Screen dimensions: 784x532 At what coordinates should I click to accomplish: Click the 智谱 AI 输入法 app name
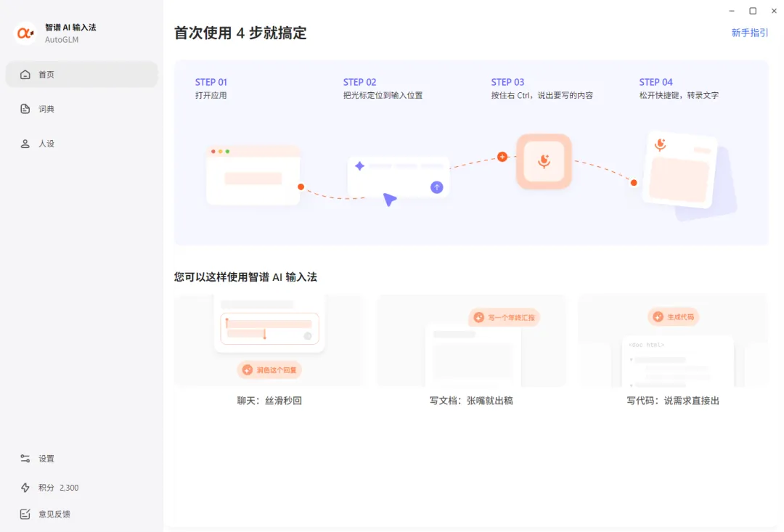[x=70, y=28]
